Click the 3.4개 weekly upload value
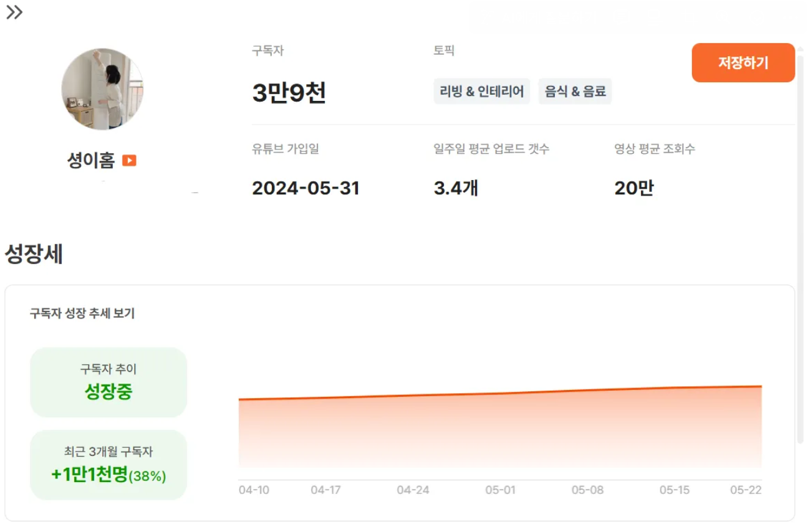Image resolution: width=808 pixels, height=532 pixels. (x=456, y=188)
